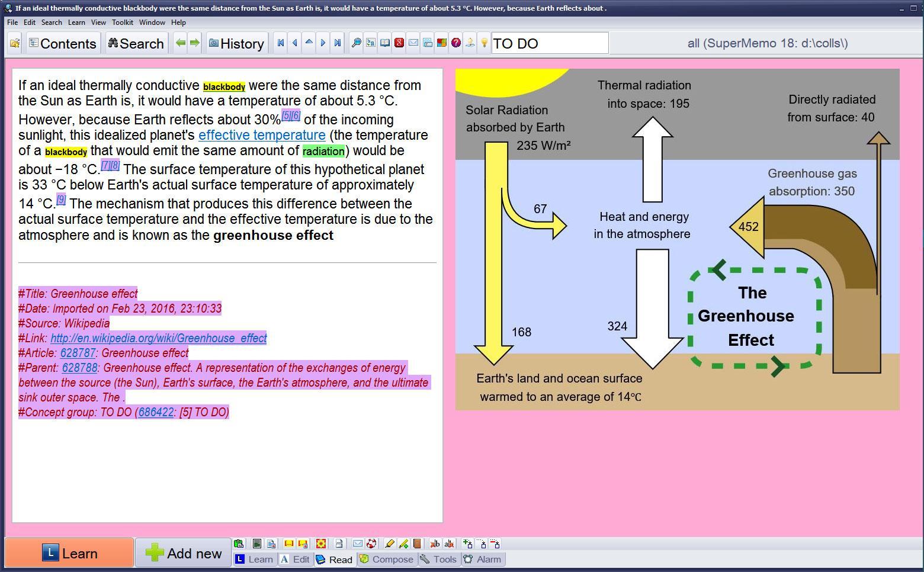Screen dimensions: 924x572
Task: Click the TO DO concept field
Action: pos(549,43)
